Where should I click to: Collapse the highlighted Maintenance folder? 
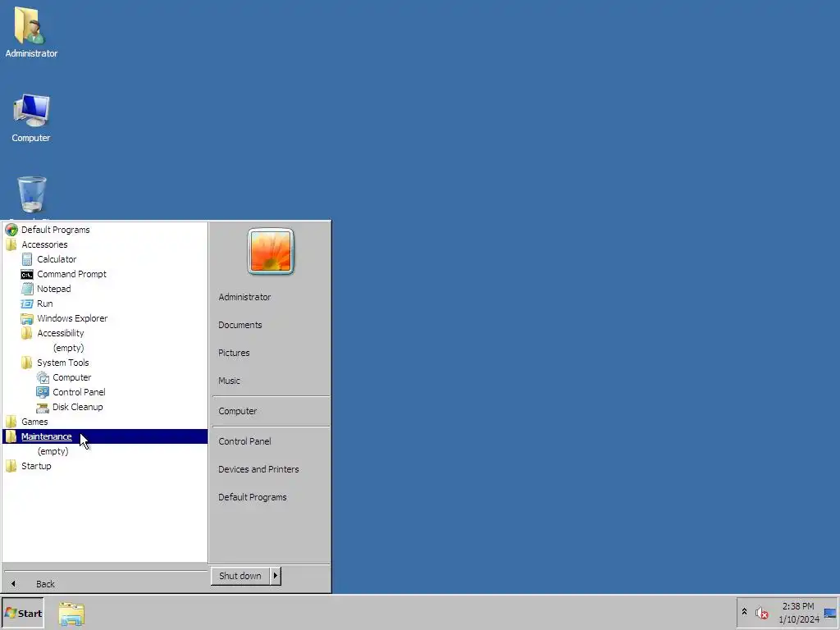pyautogui.click(x=105, y=436)
